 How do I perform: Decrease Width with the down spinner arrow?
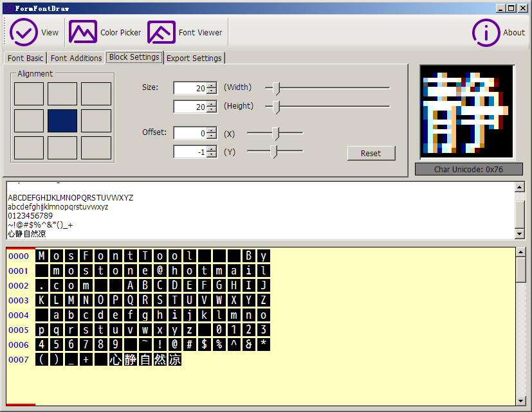pyautogui.click(x=212, y=91)
